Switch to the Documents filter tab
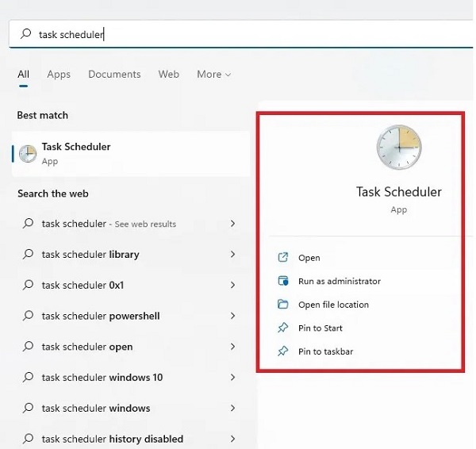 click(114, 75)
